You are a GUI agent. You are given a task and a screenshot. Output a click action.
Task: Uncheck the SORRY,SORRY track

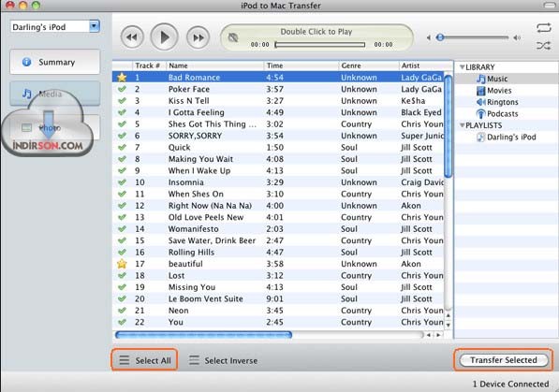coord(122,136)
